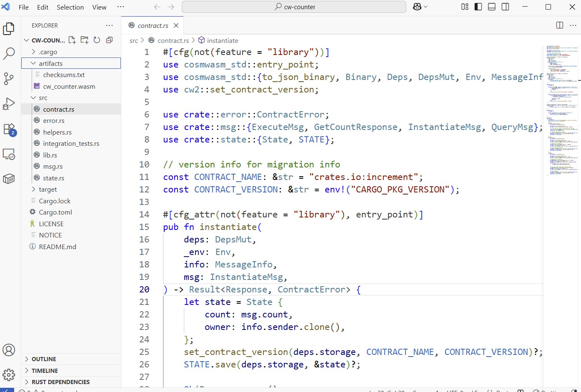
Task: Go forward using navigation arrow
Action: point(171,7)
